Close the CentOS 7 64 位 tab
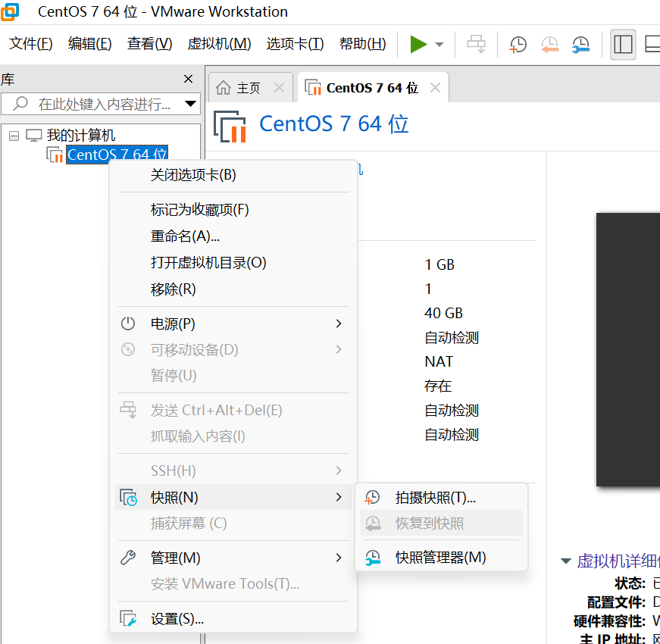660x644 pixels. 435,88
